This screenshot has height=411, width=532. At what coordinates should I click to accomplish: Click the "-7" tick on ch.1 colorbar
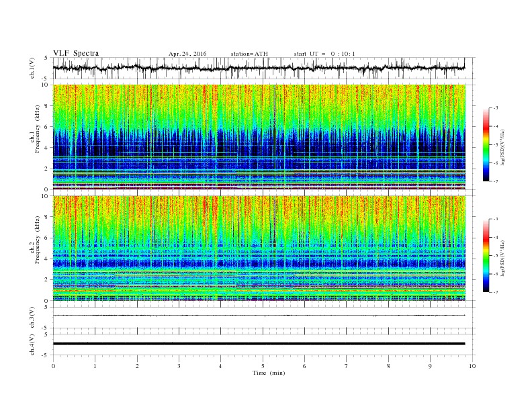tap(496, 181)
